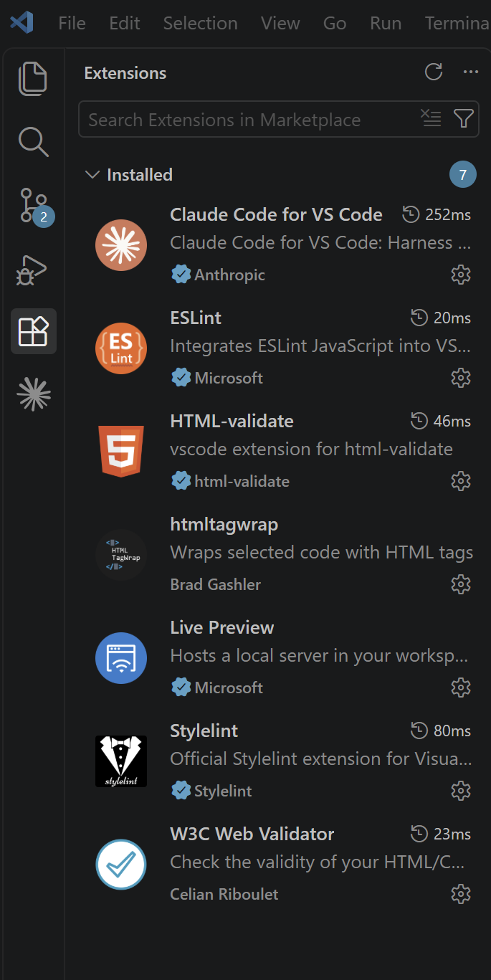Select the HTML-validate extension title
Viewport: 491px width, 980px height.
pos(232,421)
